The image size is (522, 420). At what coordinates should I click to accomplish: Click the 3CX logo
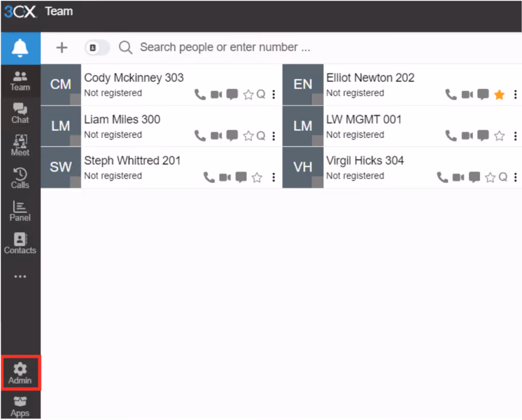(x=20, y=12)
